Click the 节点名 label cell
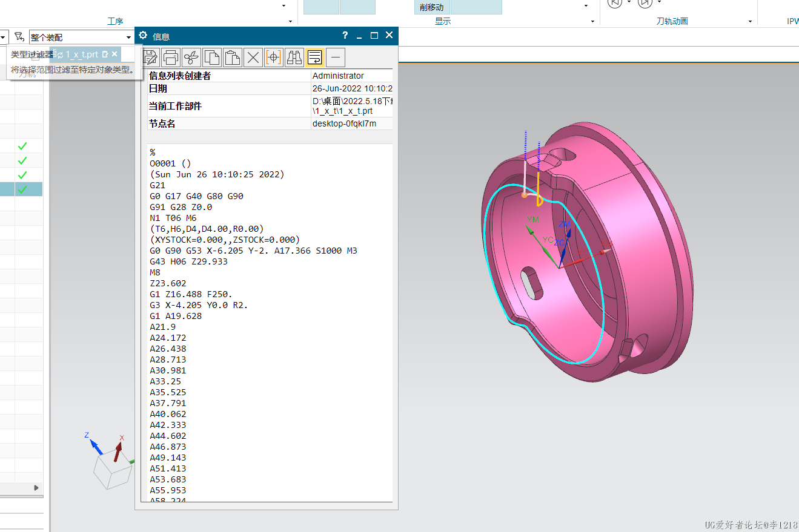Viewport: 799px width, 532px height. click(229, 123)
